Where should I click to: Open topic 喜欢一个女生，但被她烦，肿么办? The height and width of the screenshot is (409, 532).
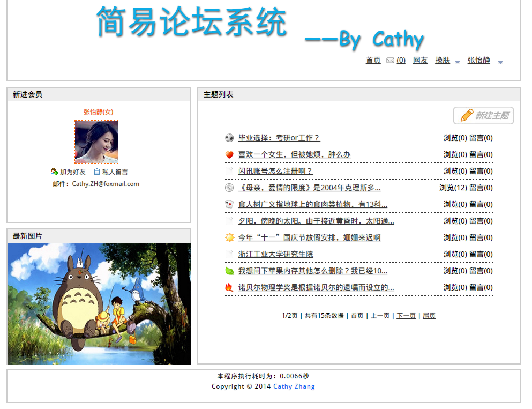[294, 154]
